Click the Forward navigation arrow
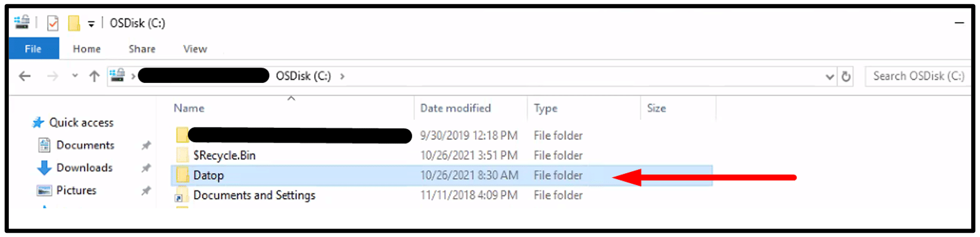This screenshot has width=980, height=237. click(x=52, y=76)
